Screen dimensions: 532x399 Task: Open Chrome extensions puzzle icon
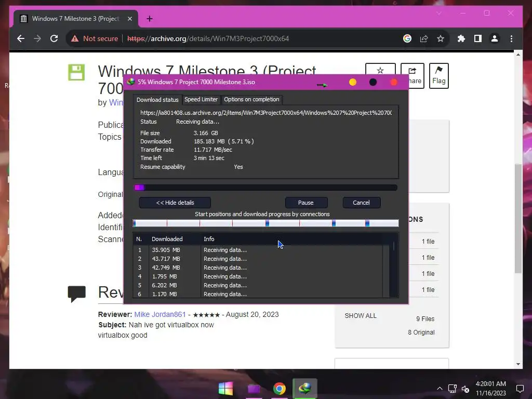pyautogui.click(x=461, y=38)
